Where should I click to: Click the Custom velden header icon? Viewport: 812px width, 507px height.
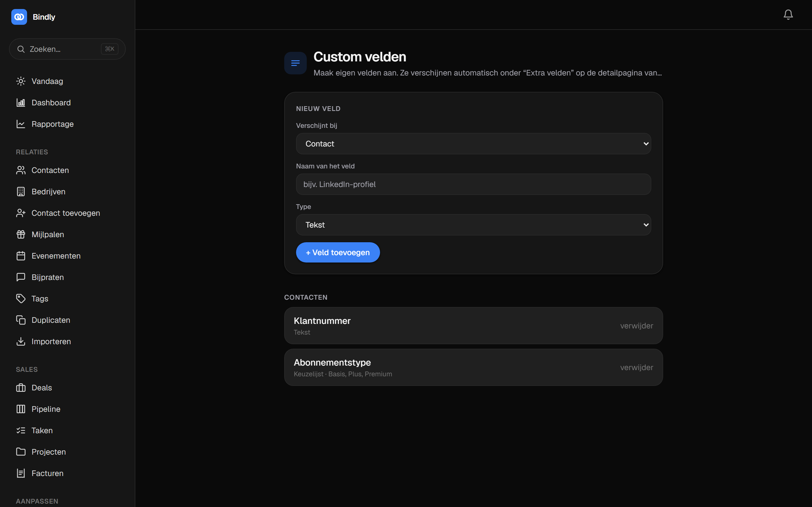coord(295,63)
